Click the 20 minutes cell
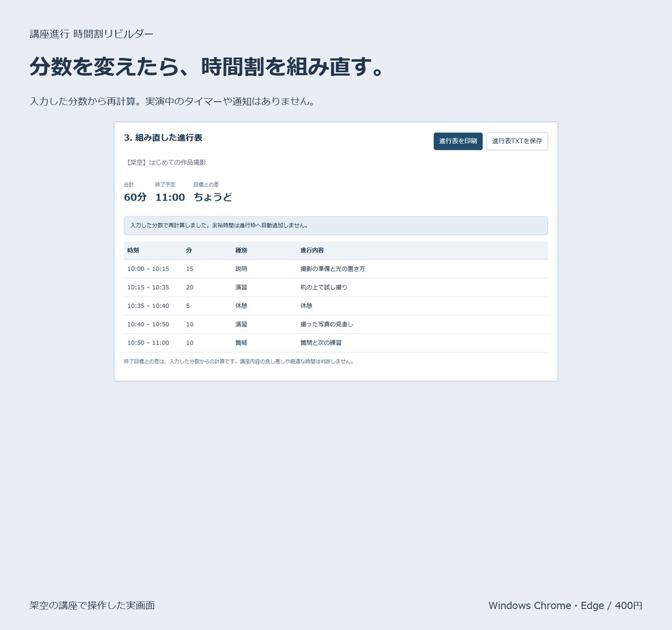672x630 pixels. [x=190, y=287]
